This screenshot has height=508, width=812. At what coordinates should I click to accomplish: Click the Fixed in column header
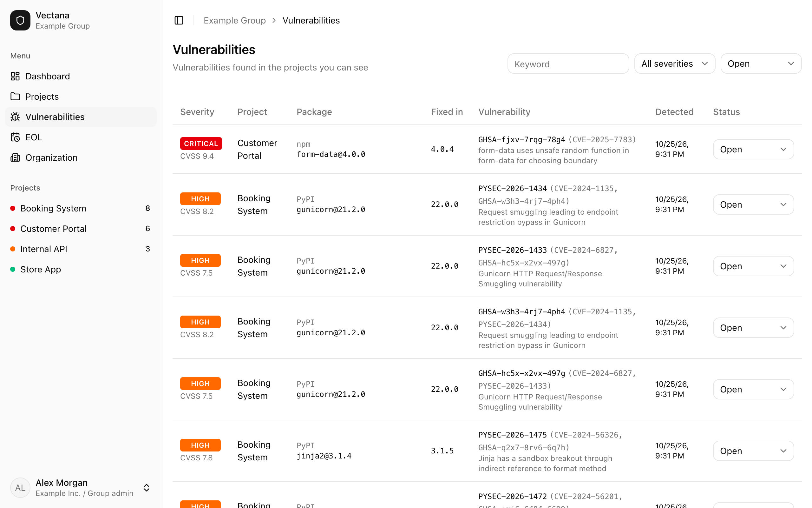[x=447, y=112]
